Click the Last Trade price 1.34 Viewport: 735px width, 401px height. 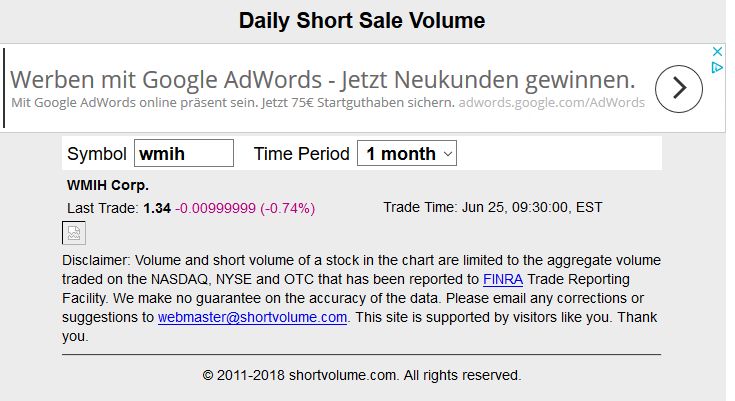(x=157, y=208)
